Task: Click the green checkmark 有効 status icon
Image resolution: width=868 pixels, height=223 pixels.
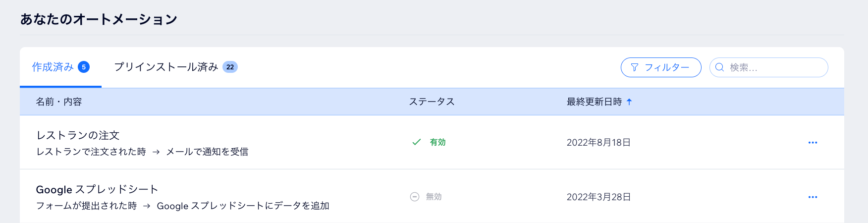Action: coord(417,142)
